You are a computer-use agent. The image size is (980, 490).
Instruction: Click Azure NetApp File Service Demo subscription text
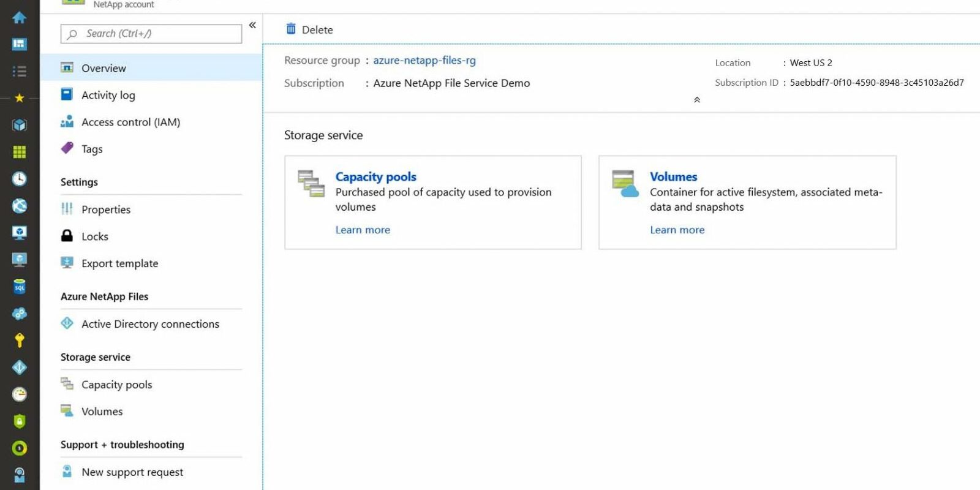pyautogui.click(x=451, y=83)
